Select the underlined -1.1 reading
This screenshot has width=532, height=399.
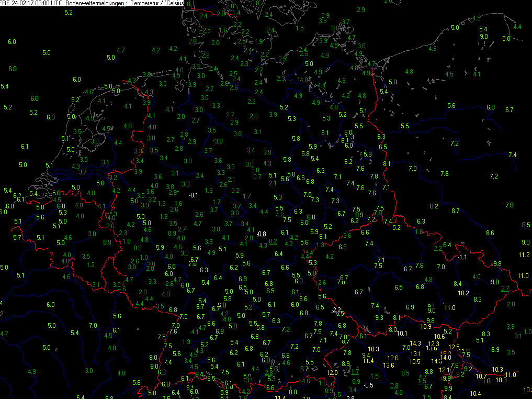point(462,257)
